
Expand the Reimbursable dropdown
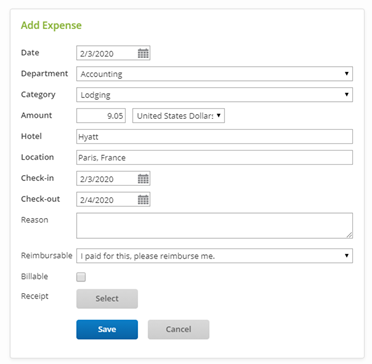pyautogui.click(x=214, y=256)
